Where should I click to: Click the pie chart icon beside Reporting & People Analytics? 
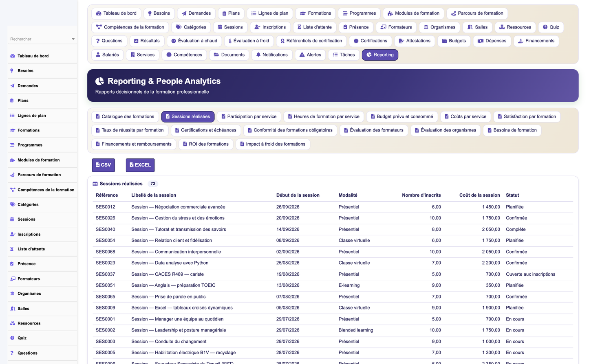[x=99, y=81]
